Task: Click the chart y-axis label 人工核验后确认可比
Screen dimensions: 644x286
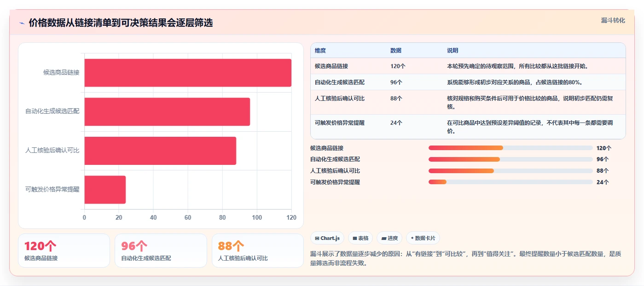Action: [x=52, y=151]
